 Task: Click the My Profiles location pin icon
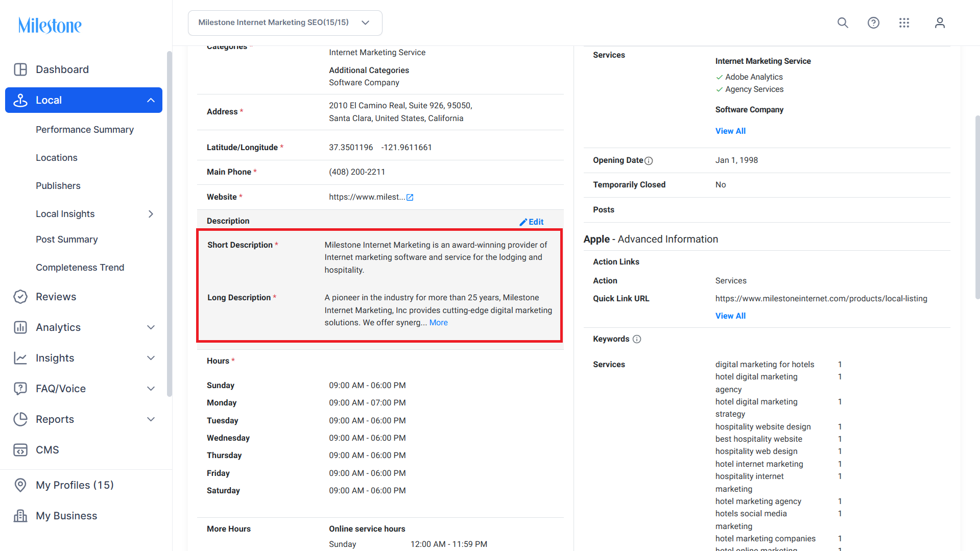(20, 485)
